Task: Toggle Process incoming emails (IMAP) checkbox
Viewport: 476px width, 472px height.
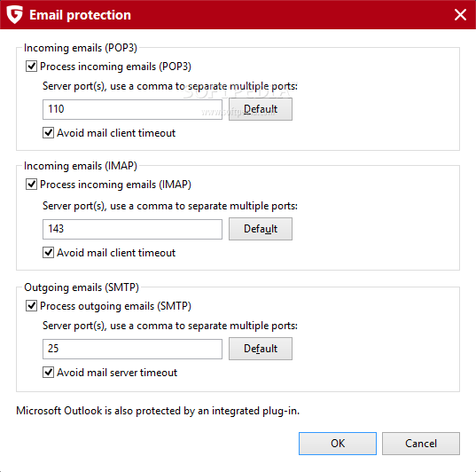Action: point(31,185)
